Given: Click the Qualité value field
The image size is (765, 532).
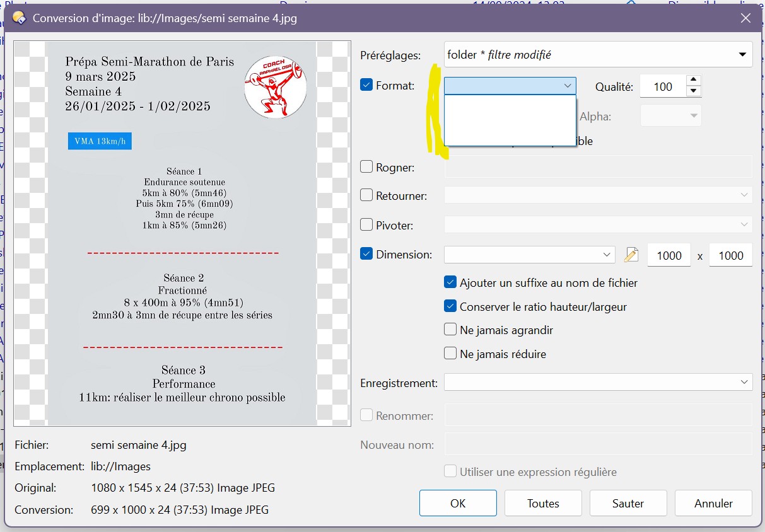Looking at the screenshot, I should (x=663, y=86).
